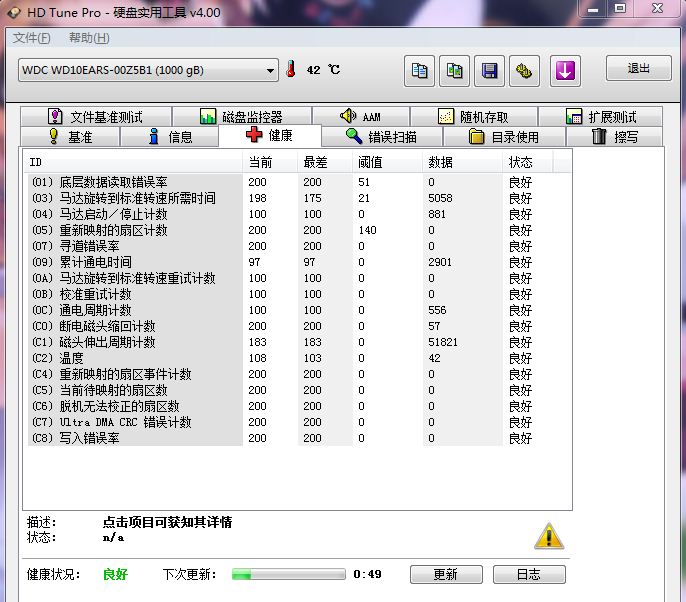Open the 信息 tab

(x=169, y=137)
